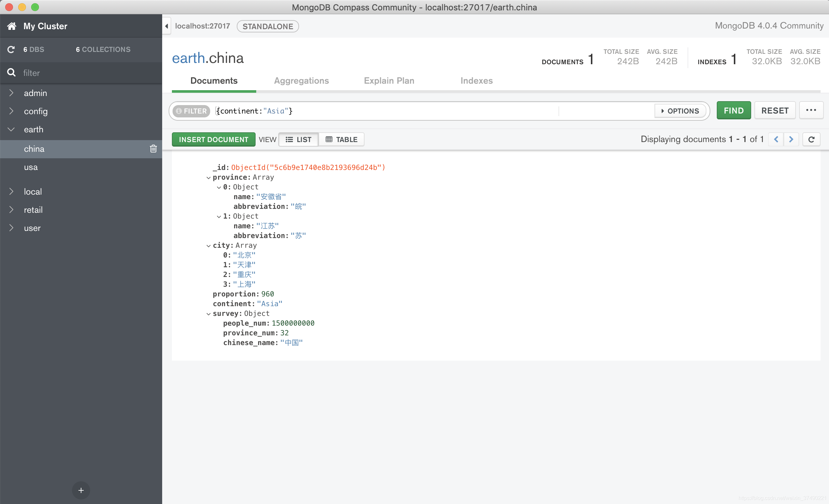Click into the query filter field

point(387,111)
